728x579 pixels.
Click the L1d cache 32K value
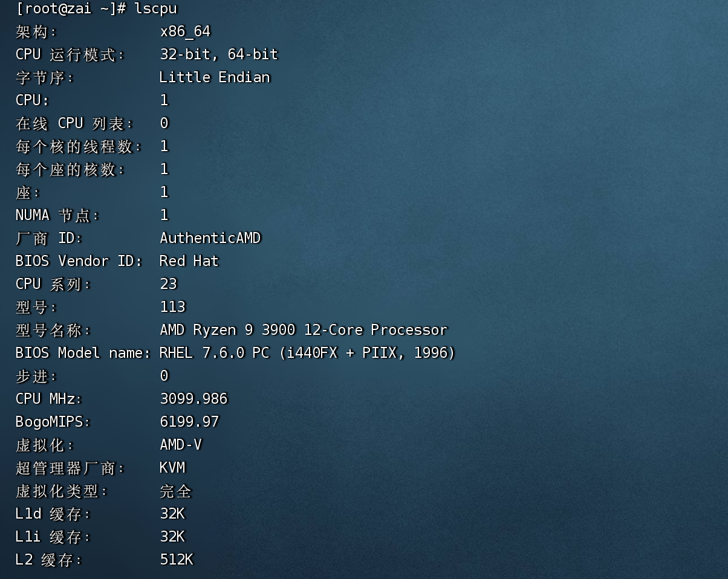point(172,514)
